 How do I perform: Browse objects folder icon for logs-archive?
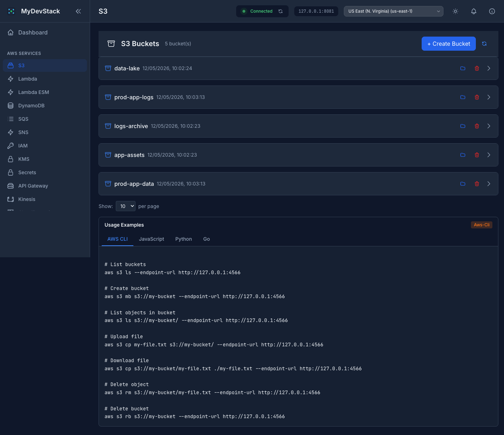(x=463, y=126)
